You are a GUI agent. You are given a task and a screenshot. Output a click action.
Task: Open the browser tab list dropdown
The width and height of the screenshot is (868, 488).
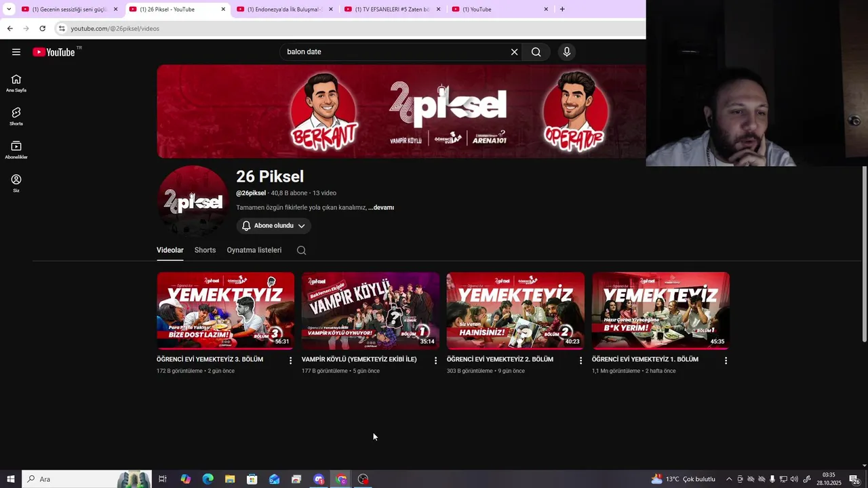9,9
